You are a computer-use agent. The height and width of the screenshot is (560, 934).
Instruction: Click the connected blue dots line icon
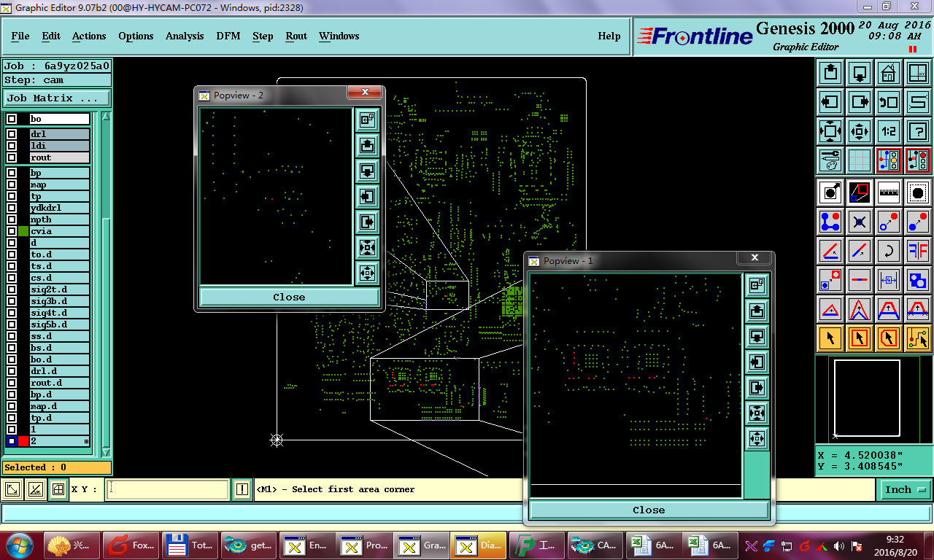830,222
